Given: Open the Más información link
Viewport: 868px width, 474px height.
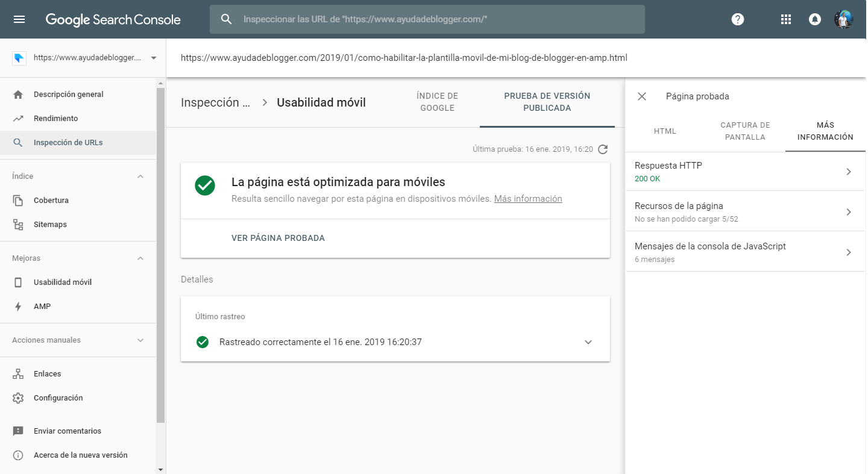Looking at the screenshot, I should pos(528,199).
